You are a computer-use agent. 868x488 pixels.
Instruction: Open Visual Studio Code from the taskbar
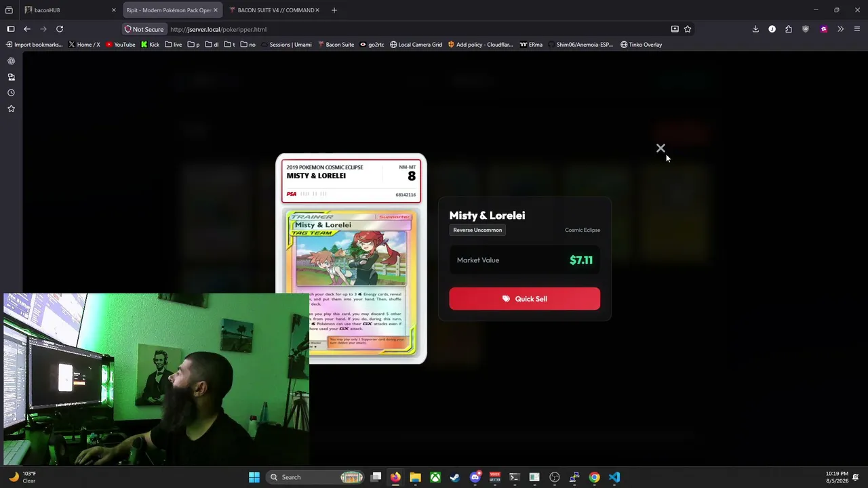click(x=614, y=477)
